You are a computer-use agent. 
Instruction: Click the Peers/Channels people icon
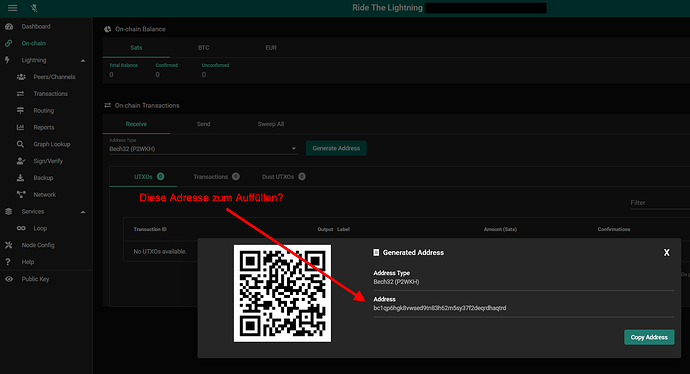click(21, 77)
